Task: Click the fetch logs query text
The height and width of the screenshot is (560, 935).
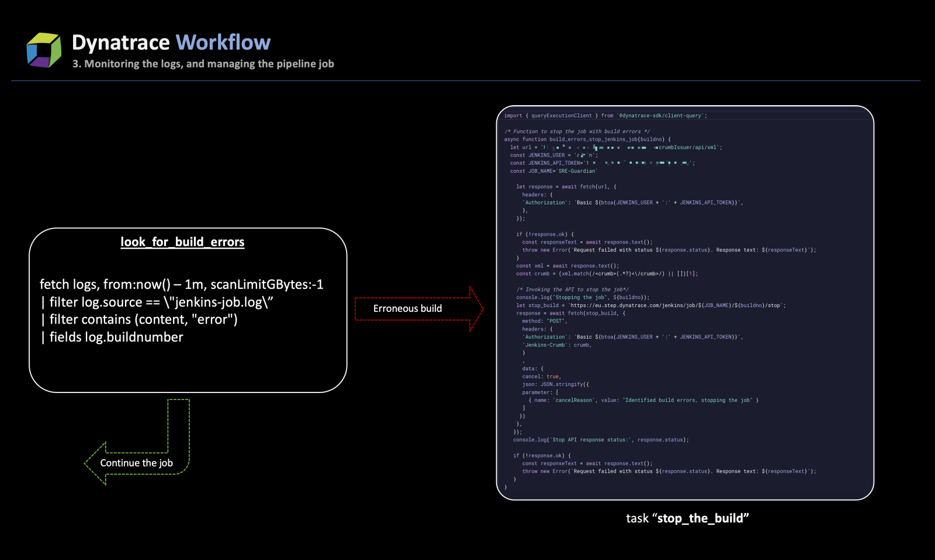Action: [181, 284]
